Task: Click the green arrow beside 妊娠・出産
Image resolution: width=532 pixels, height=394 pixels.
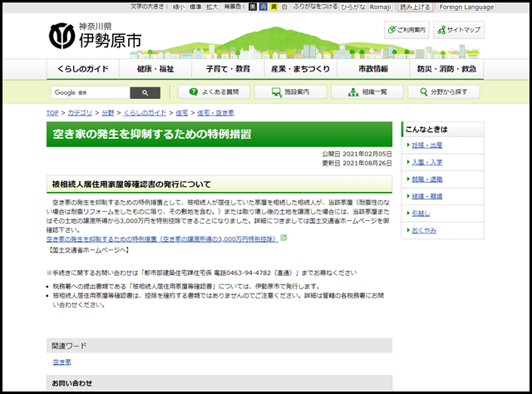Action: pos(408,145)
